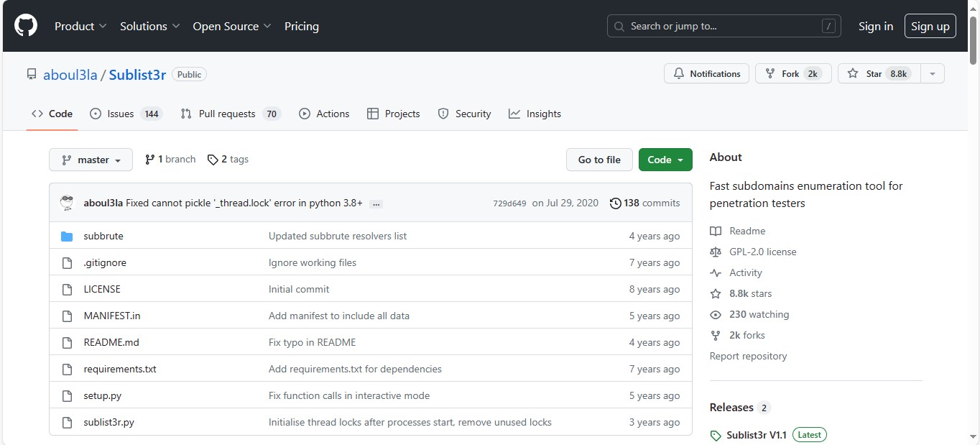
Task: Open the master branch dropdown
Action: coord(91,160)
